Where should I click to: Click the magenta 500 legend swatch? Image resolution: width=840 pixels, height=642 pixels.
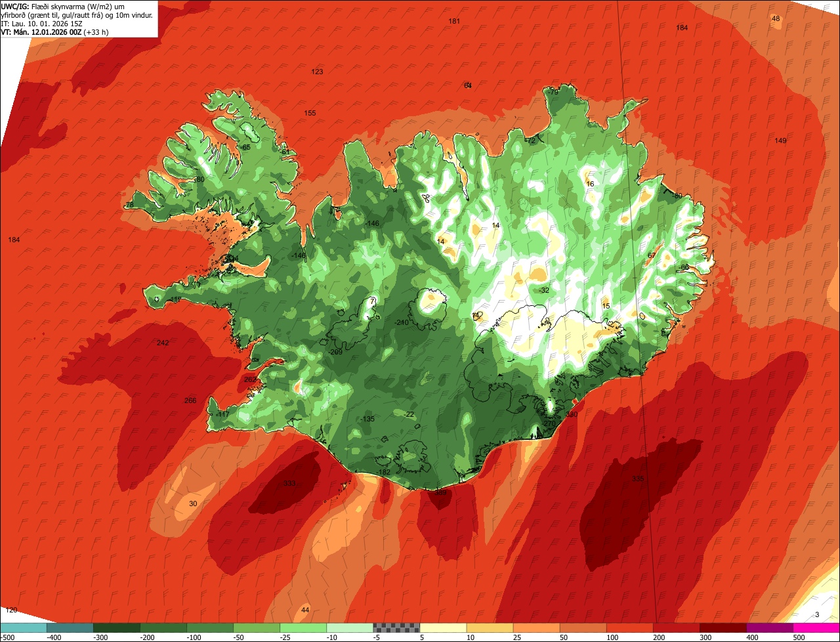click(816, 627)
